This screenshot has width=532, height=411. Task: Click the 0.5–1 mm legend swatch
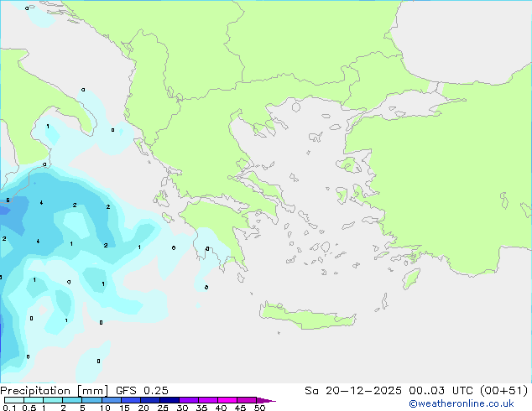[x=34, y=400]
